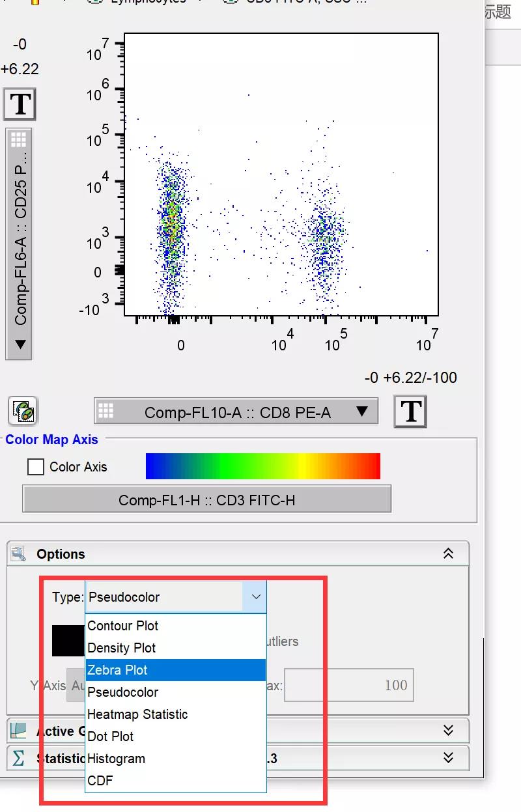Click grid icon on CD8 PE-A selector
The width and height of the screenshot is (521, 812).
click(106, 412)
